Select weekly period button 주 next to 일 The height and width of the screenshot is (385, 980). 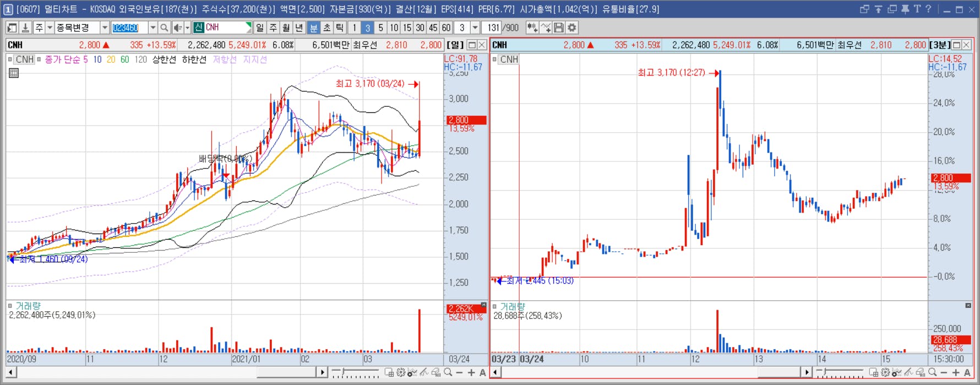pos(273,28)
